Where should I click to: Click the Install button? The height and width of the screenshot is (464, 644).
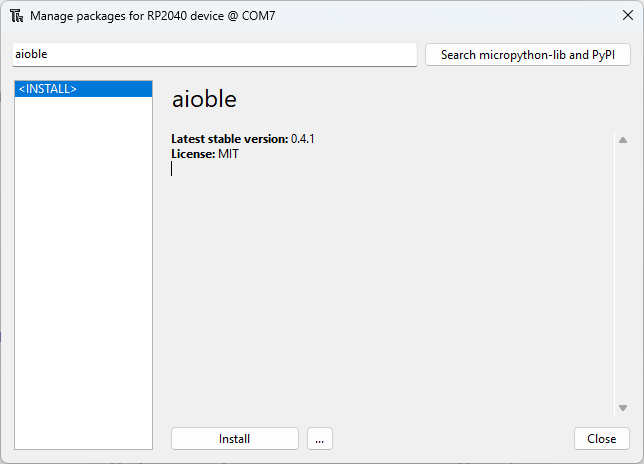pos(235,439)
